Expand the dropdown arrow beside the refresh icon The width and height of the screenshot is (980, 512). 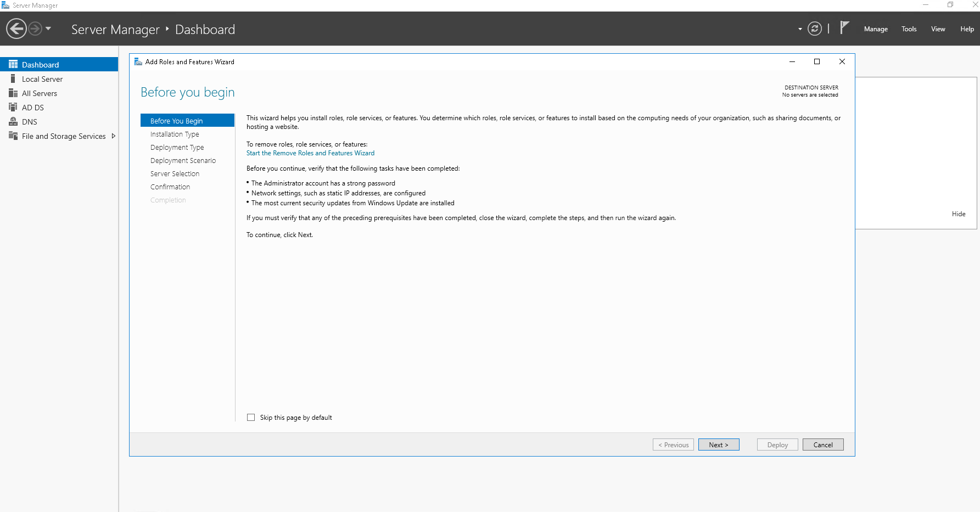tap(800, 29)
